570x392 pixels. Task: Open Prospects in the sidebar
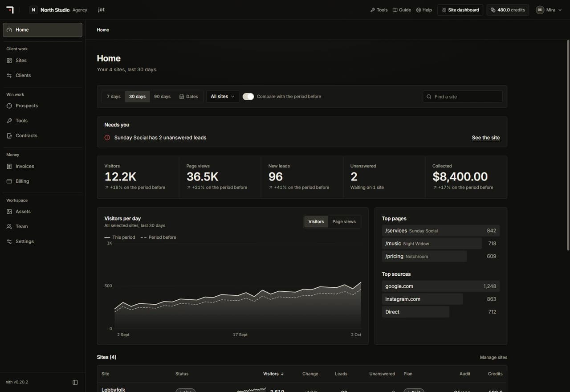tap(43, 106)
